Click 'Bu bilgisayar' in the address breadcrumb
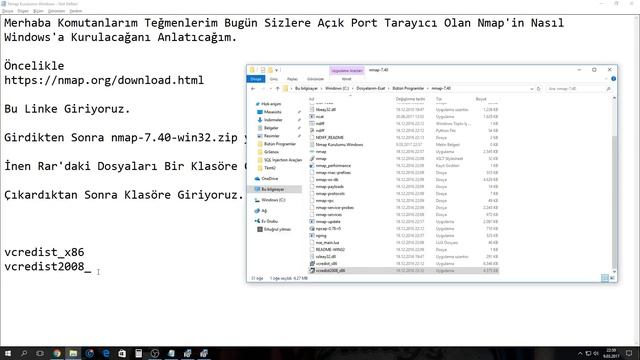Screen dimensions: 640x360 (306, 89)
